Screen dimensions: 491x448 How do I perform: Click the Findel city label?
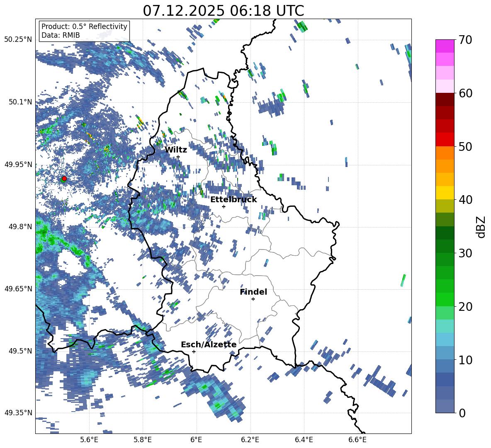click(x=253, y=292)
